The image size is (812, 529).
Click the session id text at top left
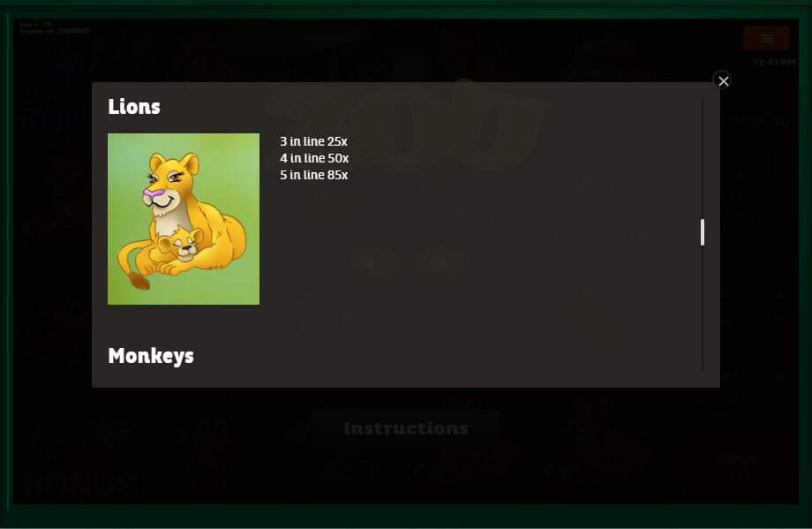pyautogui.click(x=55, y=31)
